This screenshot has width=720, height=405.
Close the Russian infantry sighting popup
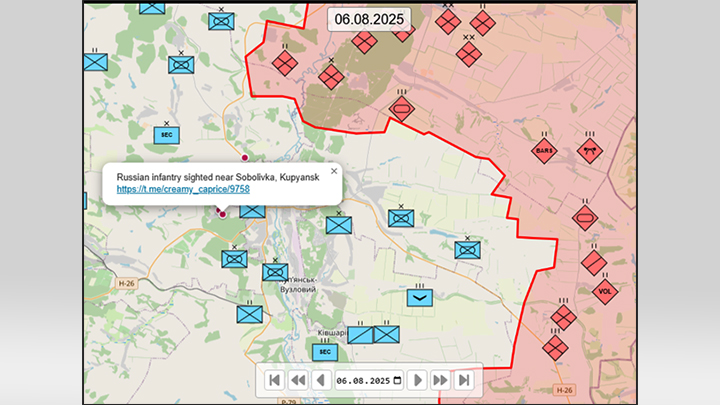(334, 171)
